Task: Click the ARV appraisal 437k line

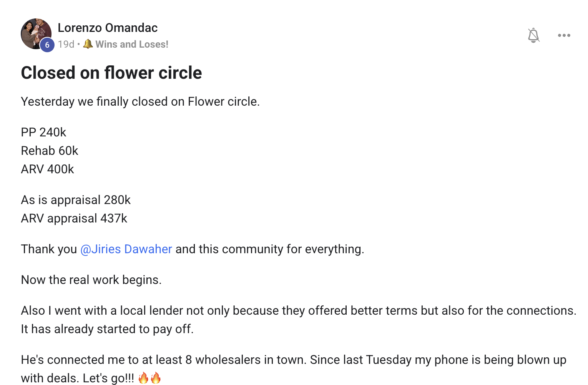Action: [x=74, y=218]
